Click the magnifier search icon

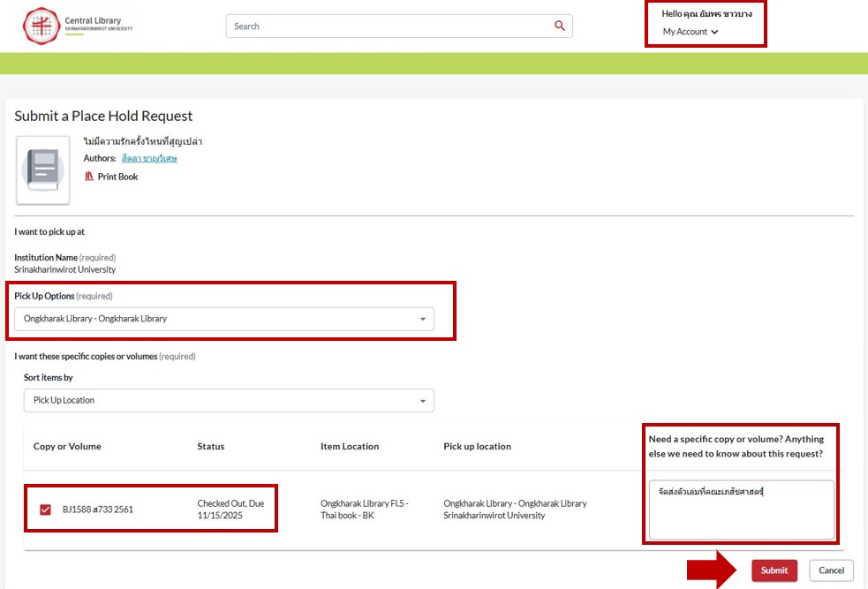560,26
